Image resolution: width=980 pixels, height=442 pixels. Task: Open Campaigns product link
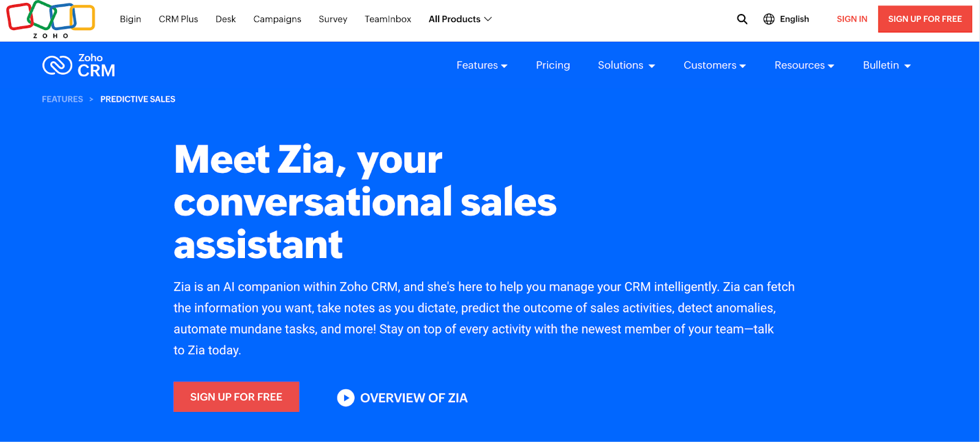coord(277,19)
